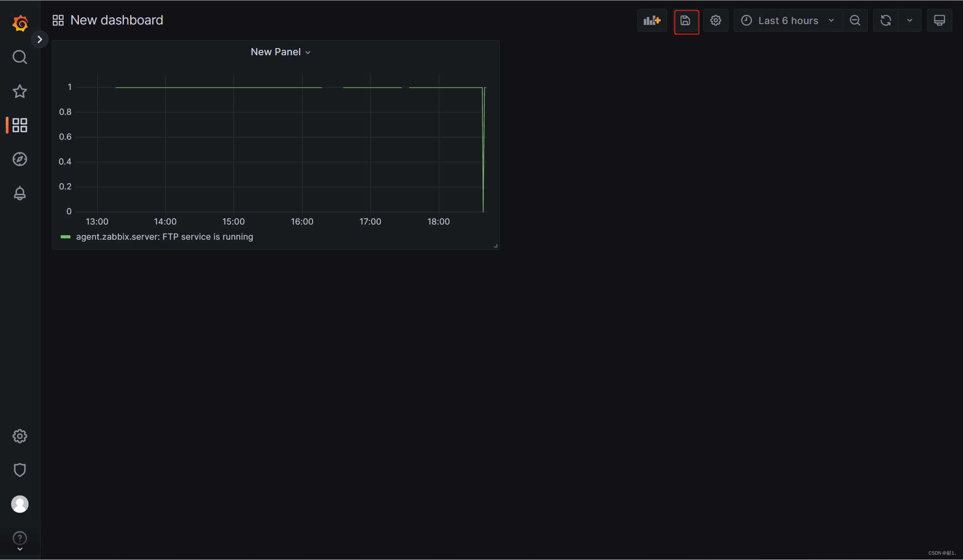Zoom out the time range
This screenshot has height=560, width=963.
[855, 20]
